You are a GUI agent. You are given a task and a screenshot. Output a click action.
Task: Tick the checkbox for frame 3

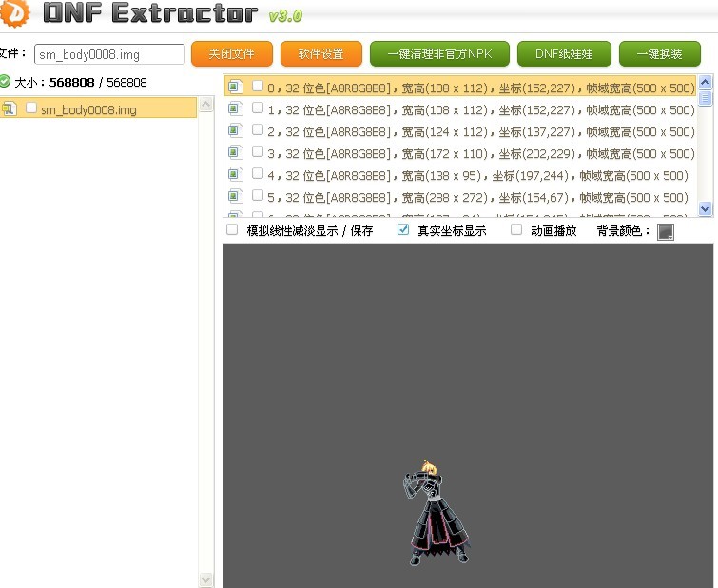(258, 151)
